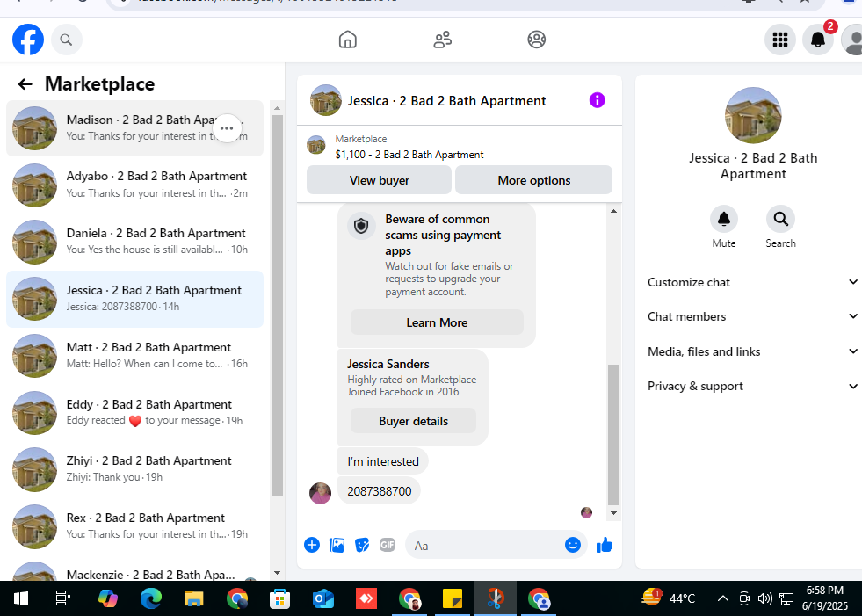The image size is (862, 616).
Task: Choose a sticker in the composer
Action: pyautogui.click(x=362, y=545)
